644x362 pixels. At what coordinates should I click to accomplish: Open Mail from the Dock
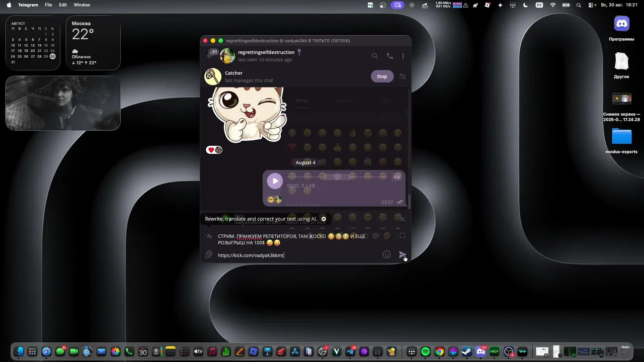101,352
